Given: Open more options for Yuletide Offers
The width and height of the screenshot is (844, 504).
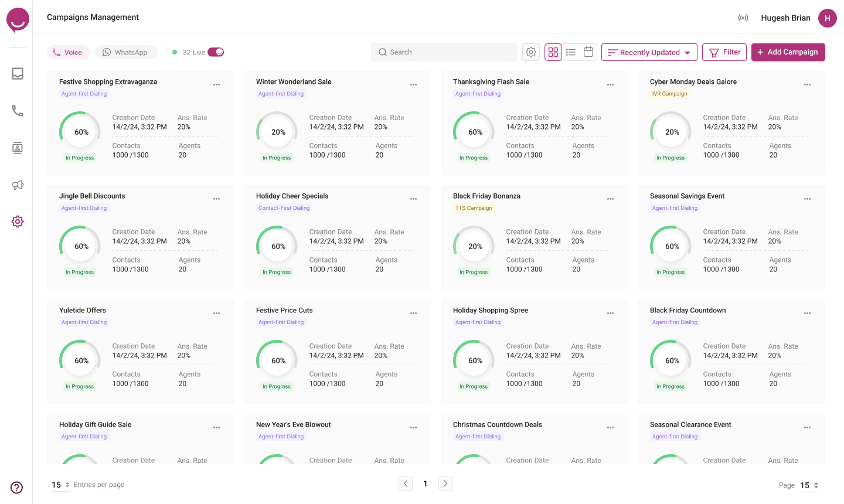Looking at the screenshot, I should 217,313.
